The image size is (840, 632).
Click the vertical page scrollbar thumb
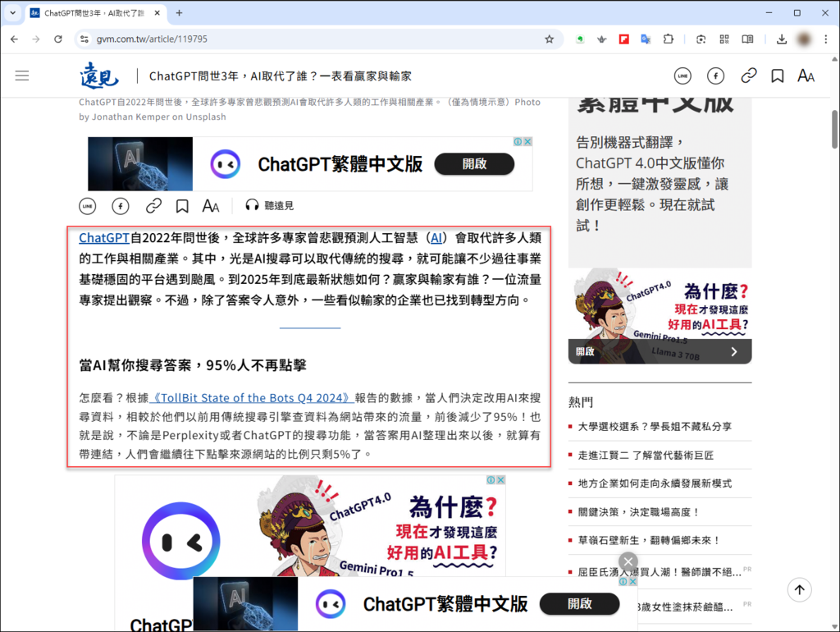(834, 129)
